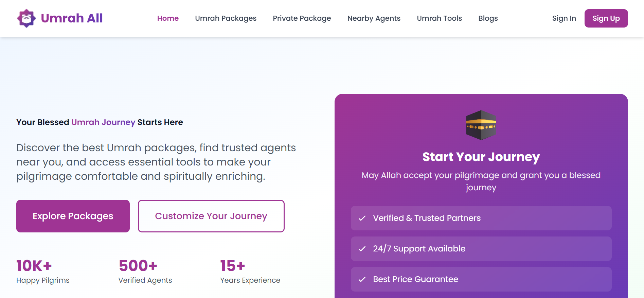Click the Kaaba icon in journey card

481,125
